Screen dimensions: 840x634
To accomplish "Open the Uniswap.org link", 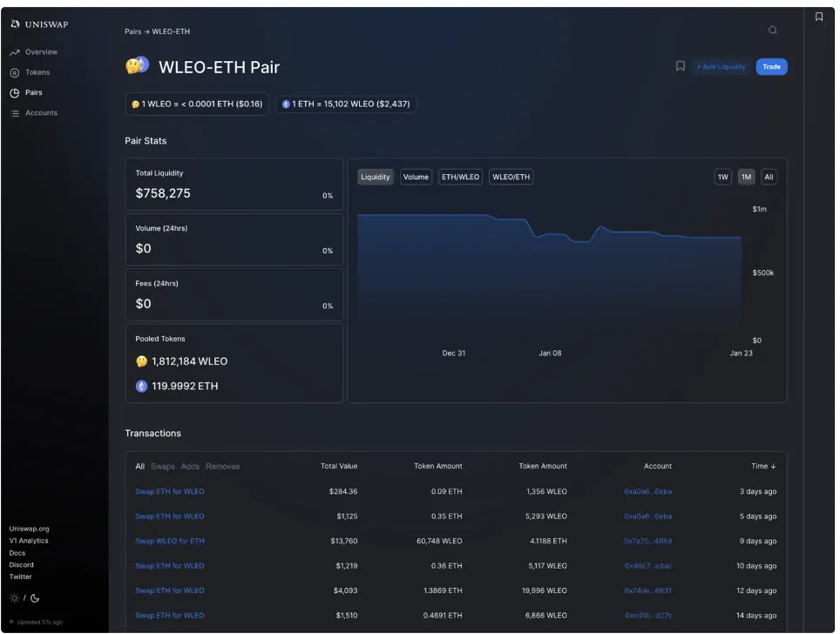I will tap(29, 529).
